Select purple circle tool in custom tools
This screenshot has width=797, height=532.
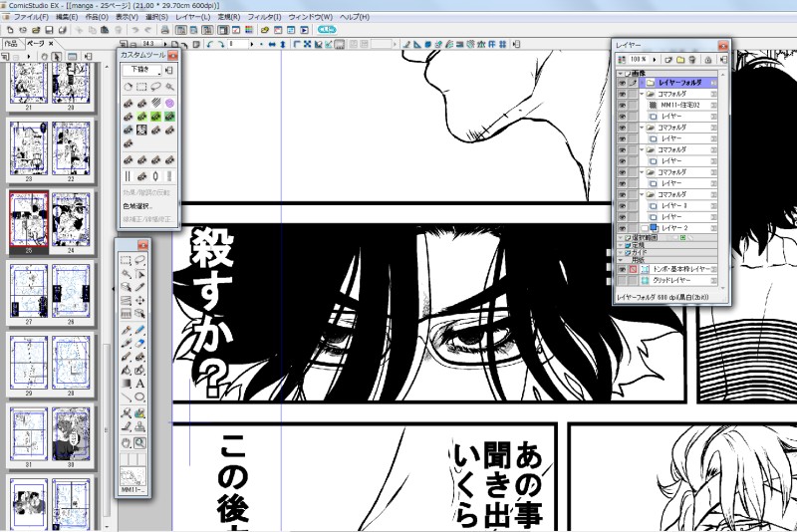click(x=169, y=104)
